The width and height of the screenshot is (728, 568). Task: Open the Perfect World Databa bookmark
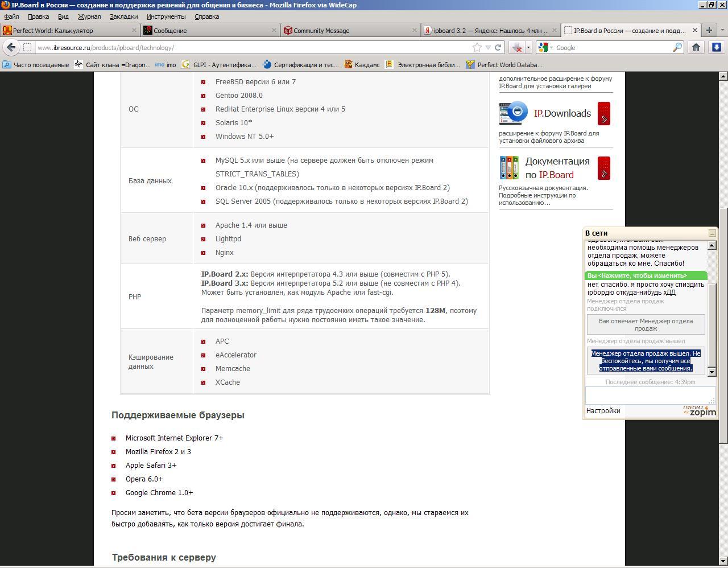(x=504, y=65)
